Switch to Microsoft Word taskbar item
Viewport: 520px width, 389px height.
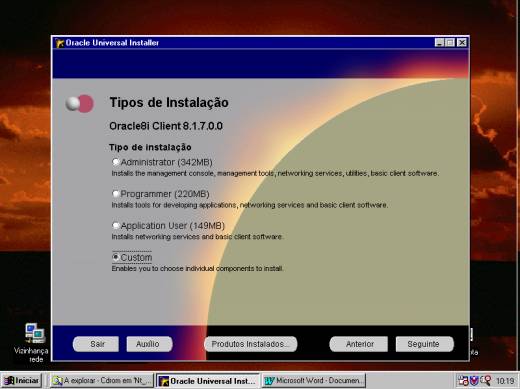314,381
